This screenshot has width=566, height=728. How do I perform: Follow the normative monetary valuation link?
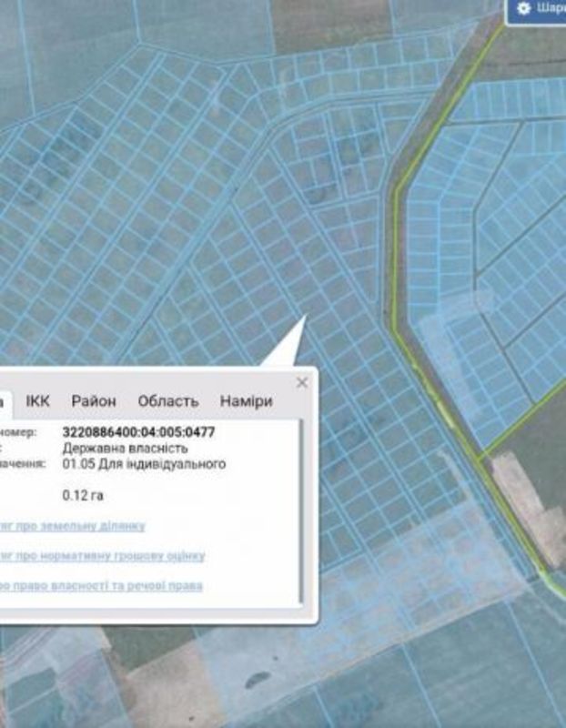102,555
